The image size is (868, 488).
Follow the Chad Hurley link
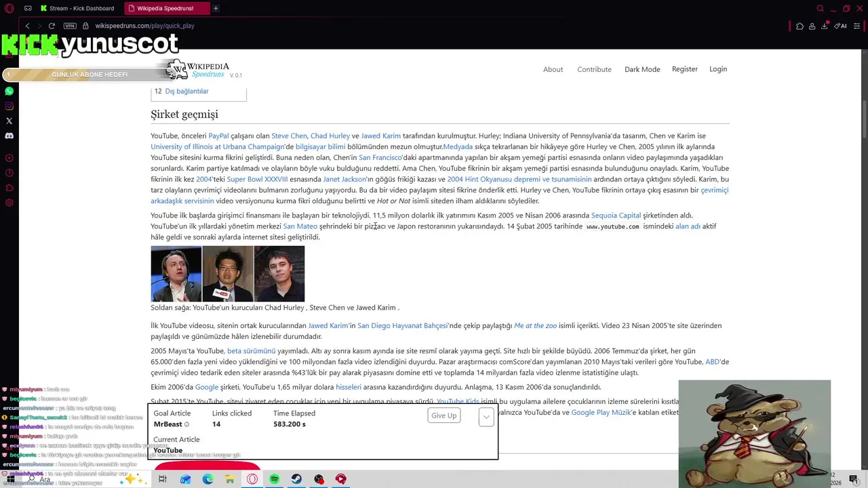click(x=330, y=136)
